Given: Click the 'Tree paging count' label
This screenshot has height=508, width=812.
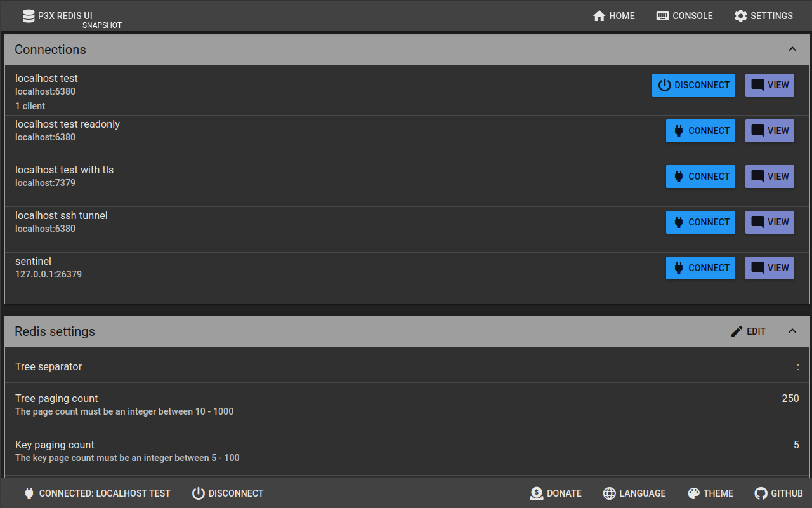Looking at the screenshot, I should (x=56, y=399).
